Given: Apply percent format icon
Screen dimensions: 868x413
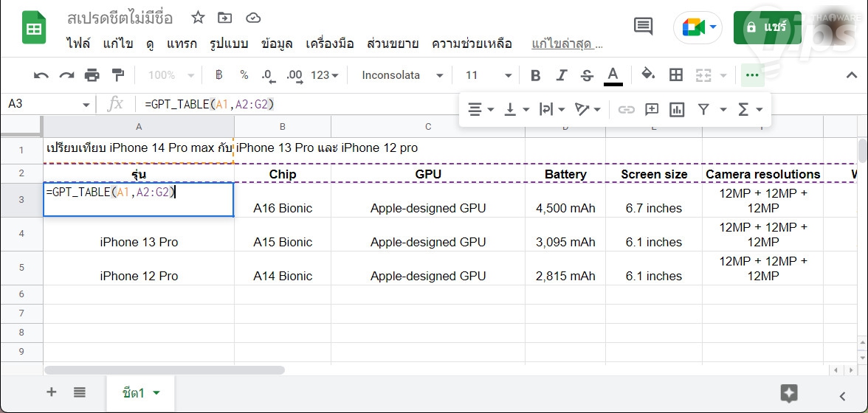Looking at the screenshot, I should [244, 75].
